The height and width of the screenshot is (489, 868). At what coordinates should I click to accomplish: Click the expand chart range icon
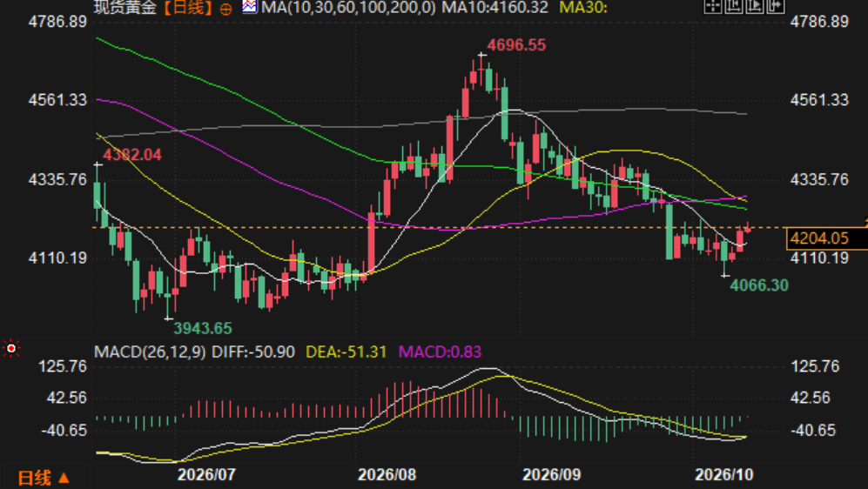pyautogui.click(x=755, y=7)
